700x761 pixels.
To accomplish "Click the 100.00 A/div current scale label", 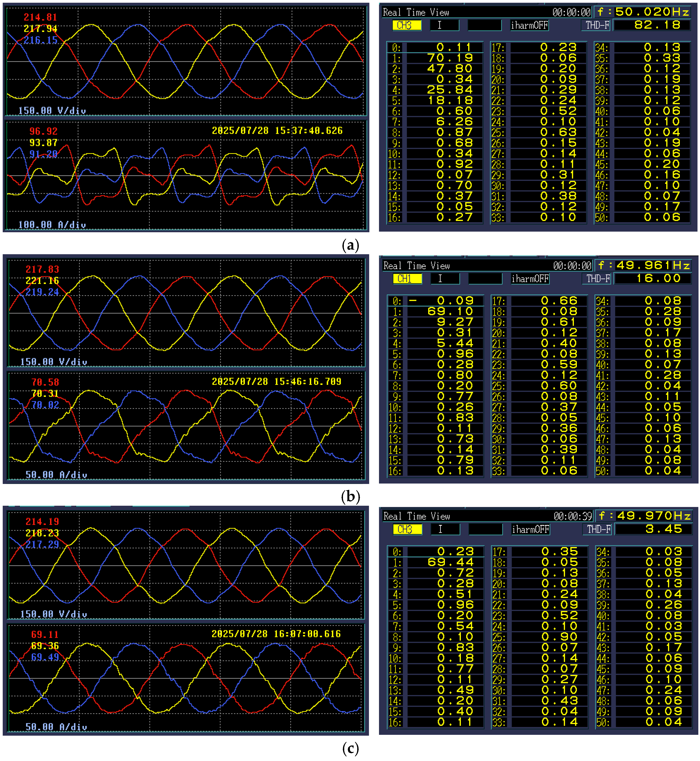I will coord(52,225).
